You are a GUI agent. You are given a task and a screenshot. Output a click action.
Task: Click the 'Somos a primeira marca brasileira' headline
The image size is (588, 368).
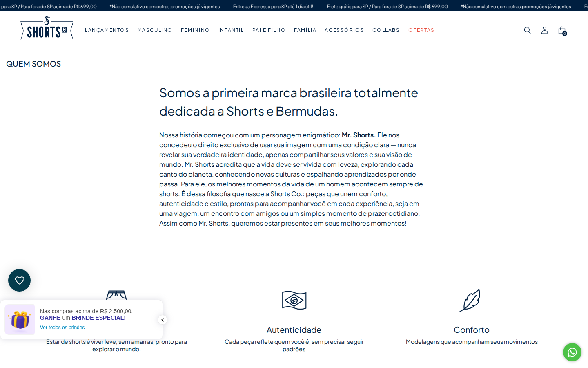289,102
